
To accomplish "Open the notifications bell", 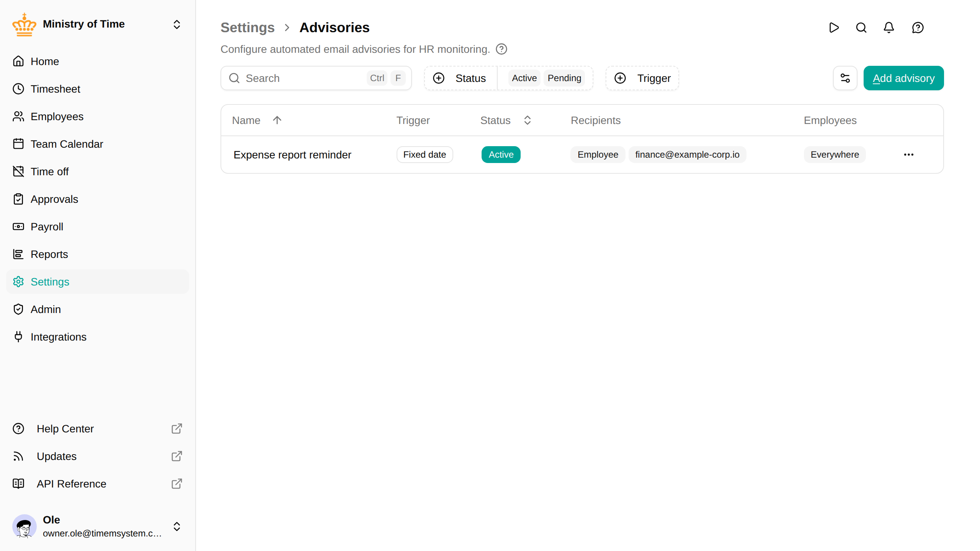I will 889,28.
